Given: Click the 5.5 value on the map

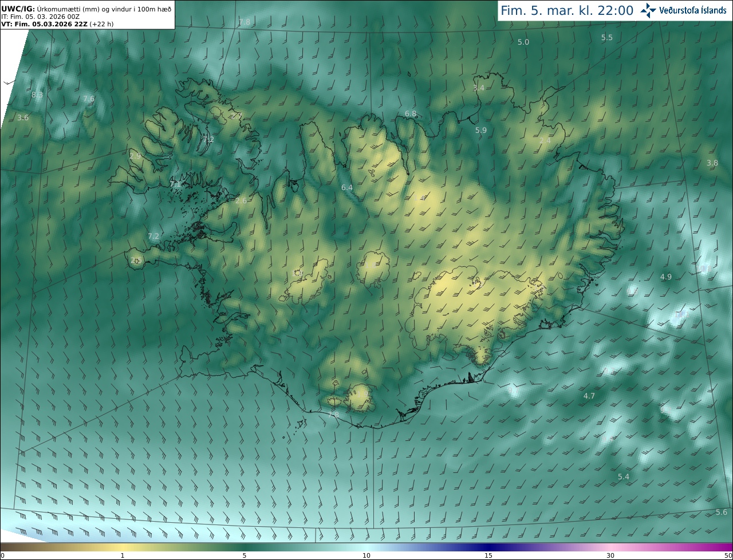Looking at the screenshot, I should coord(607,38).
